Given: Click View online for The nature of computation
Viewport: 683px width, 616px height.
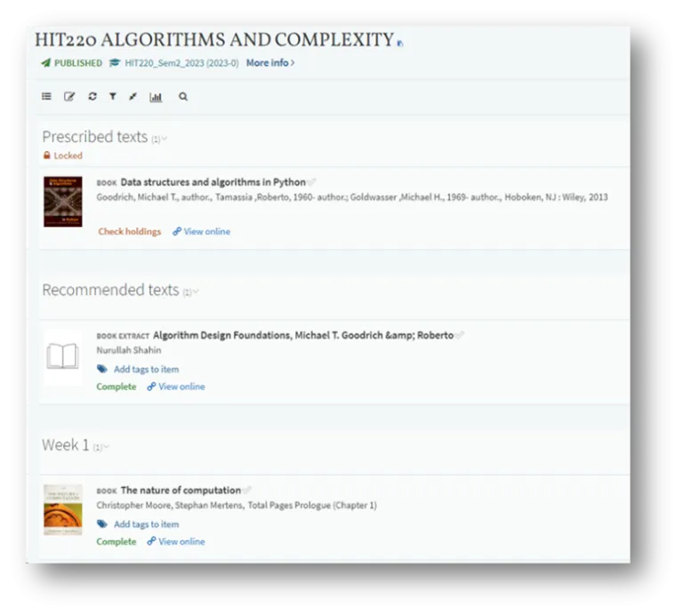Looking at the screenshot, I should coord(181,541).
